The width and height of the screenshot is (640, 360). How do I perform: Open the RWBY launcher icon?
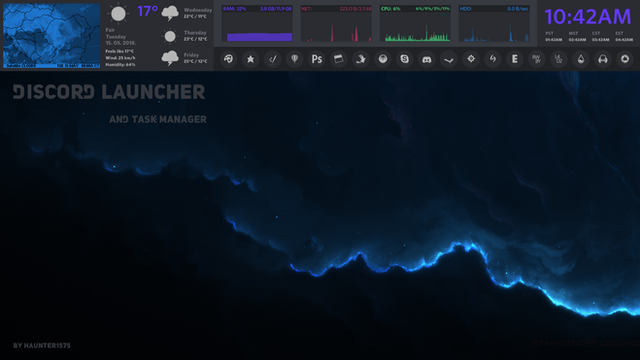(x=537, y=59)
